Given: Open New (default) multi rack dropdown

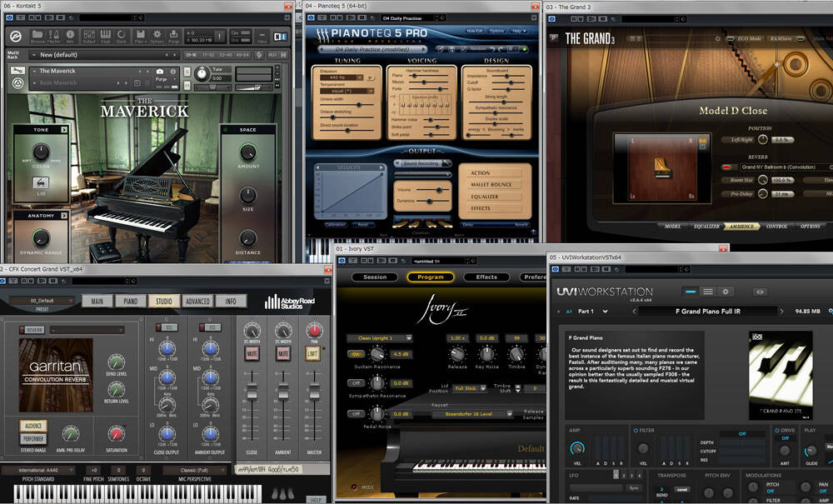Looking at the screenshot, I should (103, 55).
